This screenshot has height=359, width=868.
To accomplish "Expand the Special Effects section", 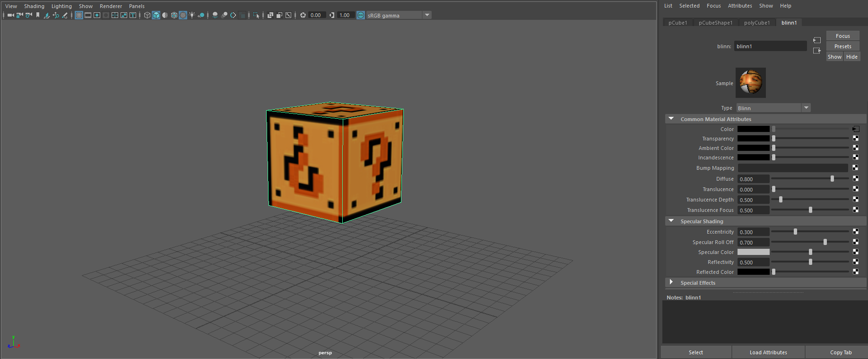I will pyautogui.click(x=671, y=282).
